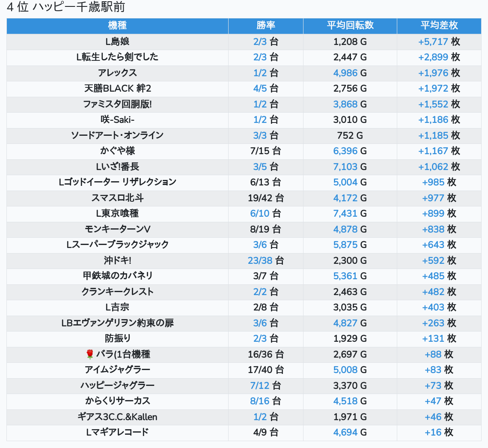Select スマスロ北斗 machine name
Viewport: 488px width, 448px height.
click(x=117, y=198)
